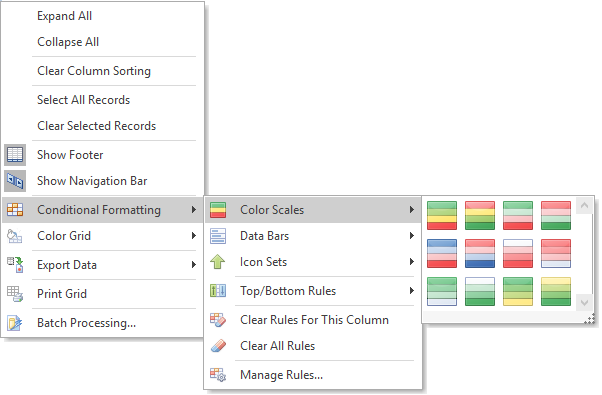
Task: Click the Print Grid printer icon
Action: click(x=15, y=294)
